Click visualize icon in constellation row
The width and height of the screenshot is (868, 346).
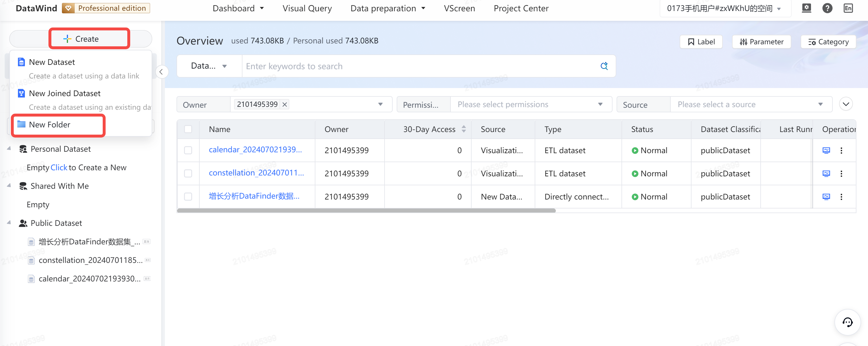click(x=826, y=174)
